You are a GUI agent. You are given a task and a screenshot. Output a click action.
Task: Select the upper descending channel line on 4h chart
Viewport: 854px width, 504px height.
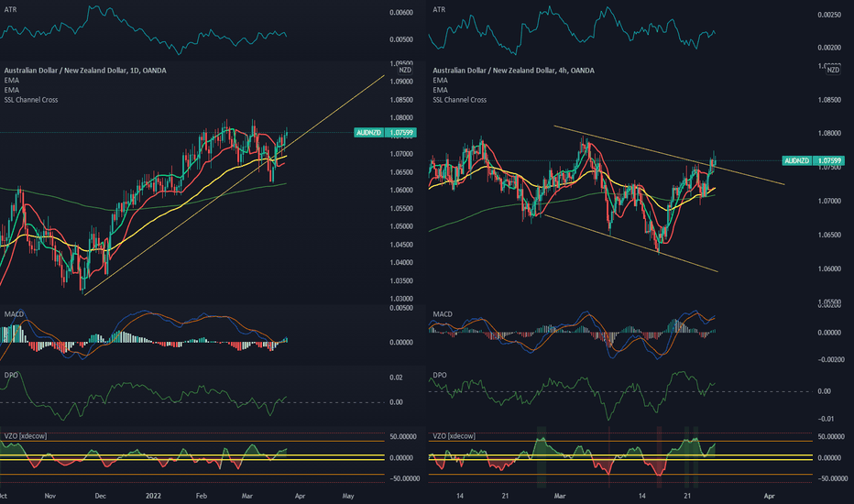coord(669,155)
